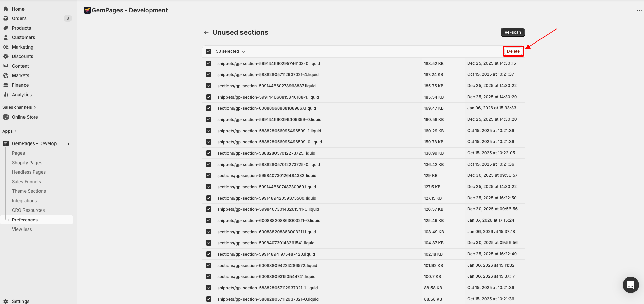Click the orders count badge 8

(68, 18)
